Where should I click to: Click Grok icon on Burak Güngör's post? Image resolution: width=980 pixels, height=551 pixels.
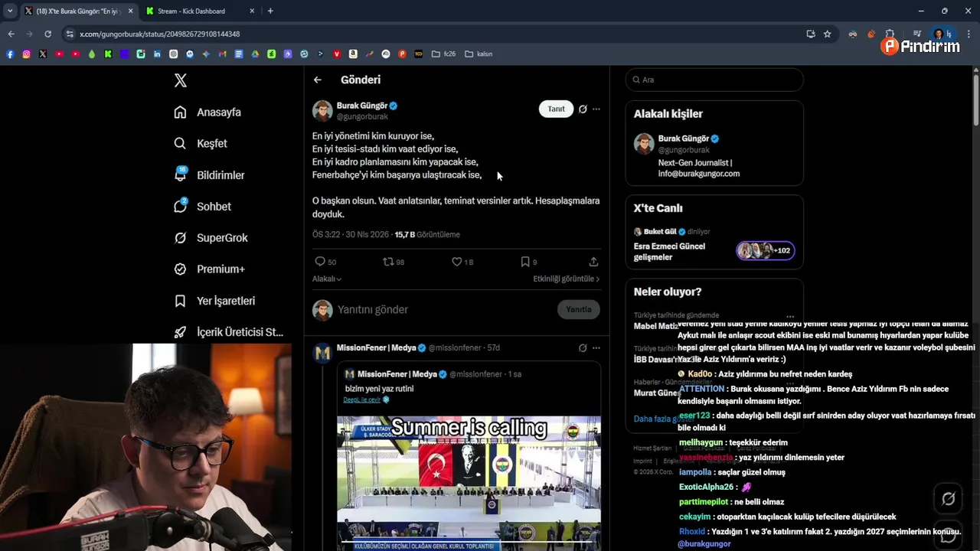point(583,109)
